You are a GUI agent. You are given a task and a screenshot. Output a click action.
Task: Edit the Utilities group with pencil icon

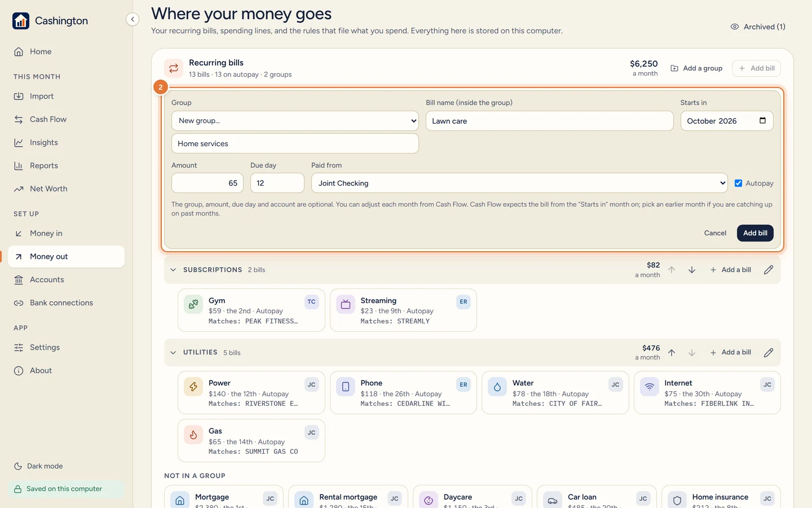click(x=769, y=353)
